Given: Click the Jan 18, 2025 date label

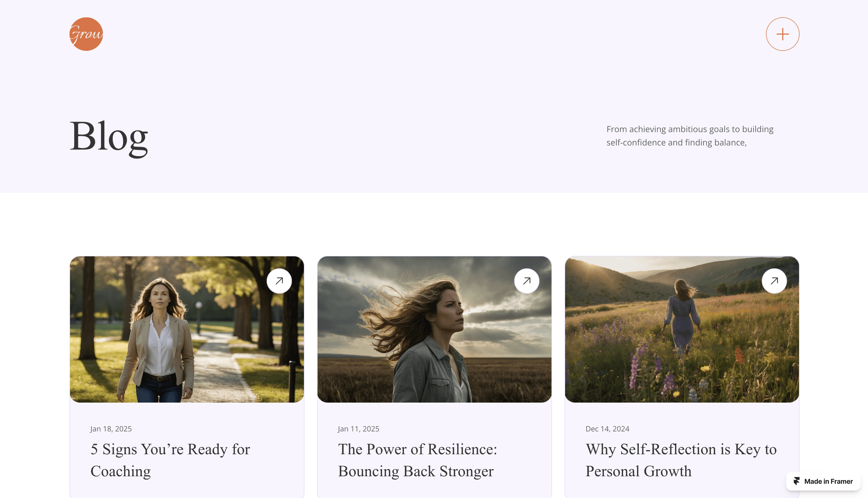Looking at the screenshot, I should 111,429.
